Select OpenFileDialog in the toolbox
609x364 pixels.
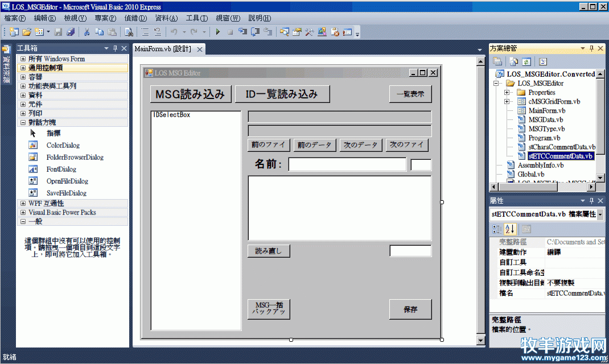pos(67,181)
